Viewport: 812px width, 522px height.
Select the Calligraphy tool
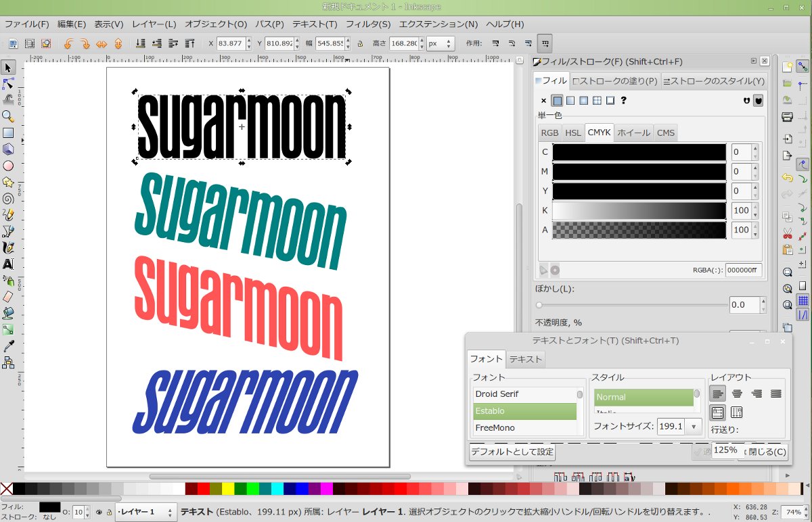tap(8, 247)
